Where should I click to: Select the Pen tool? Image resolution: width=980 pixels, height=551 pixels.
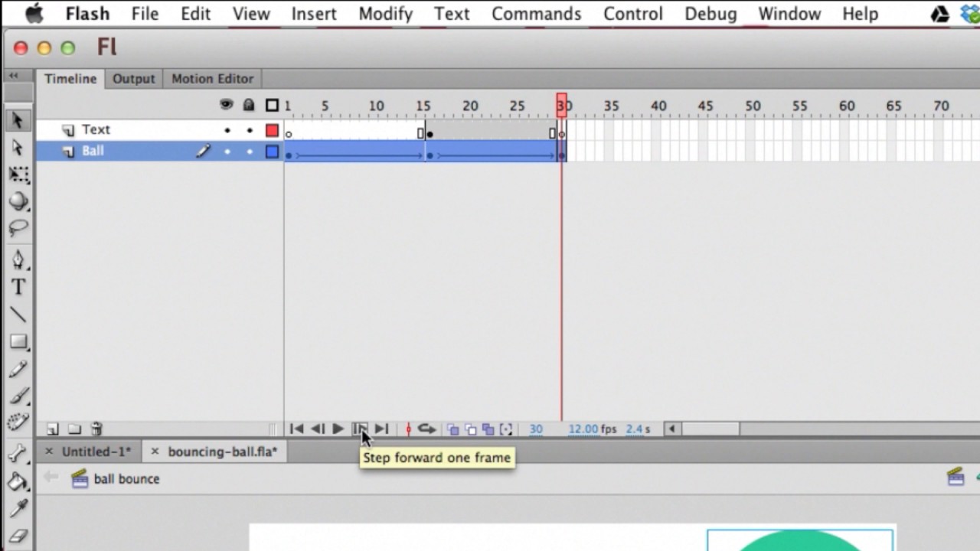coord(18,259)
